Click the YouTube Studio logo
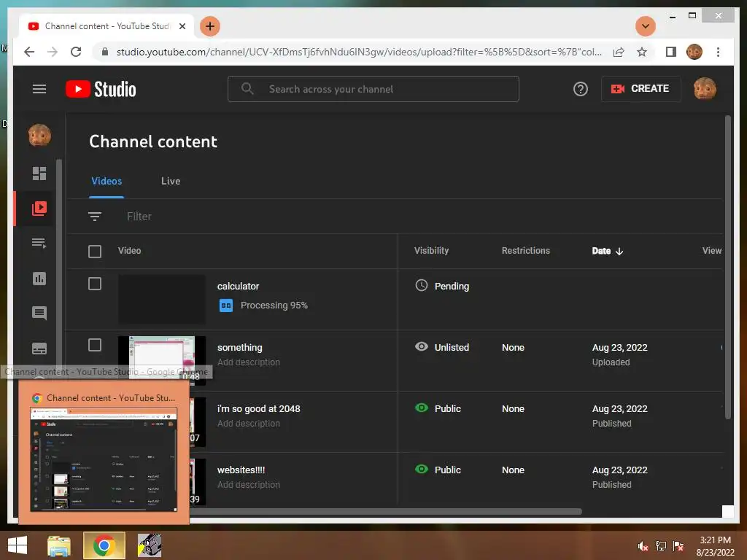This screenshot has height=560, width=747. tap(101, 89)
